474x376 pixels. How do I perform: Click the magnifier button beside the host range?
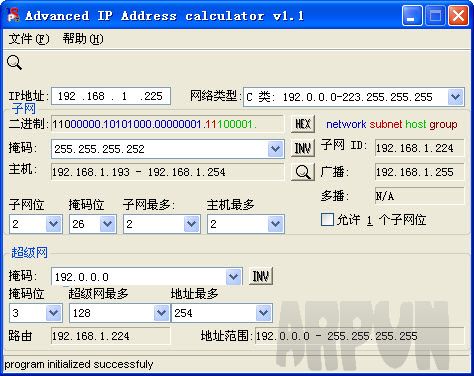(303, 172)
